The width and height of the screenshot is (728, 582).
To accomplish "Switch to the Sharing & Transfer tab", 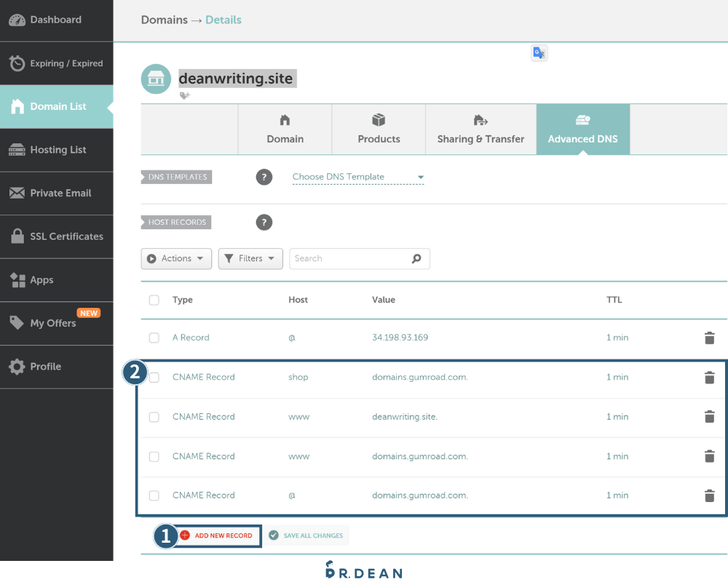I will click(x=480, y=129).
